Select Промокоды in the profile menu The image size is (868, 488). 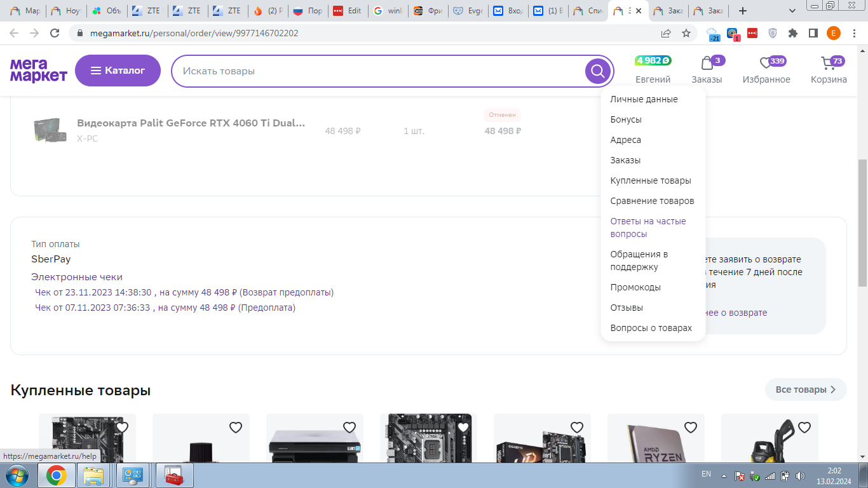(635, 287)
